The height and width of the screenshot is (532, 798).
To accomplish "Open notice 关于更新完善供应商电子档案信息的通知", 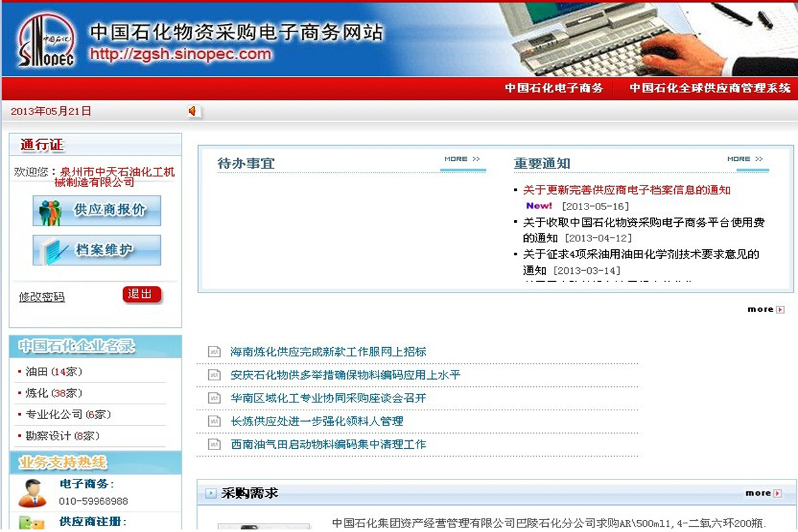I will click(x=626, y=190).
